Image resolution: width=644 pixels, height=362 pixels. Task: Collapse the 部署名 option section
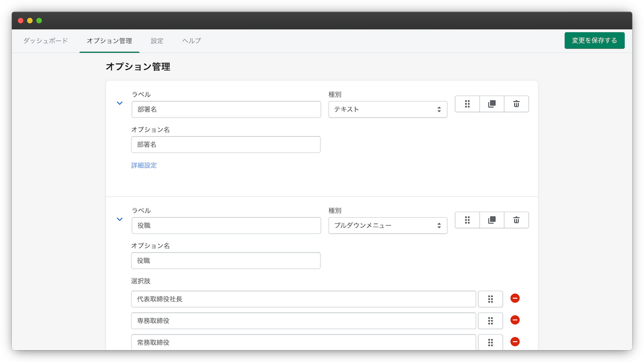click(120, 103)
